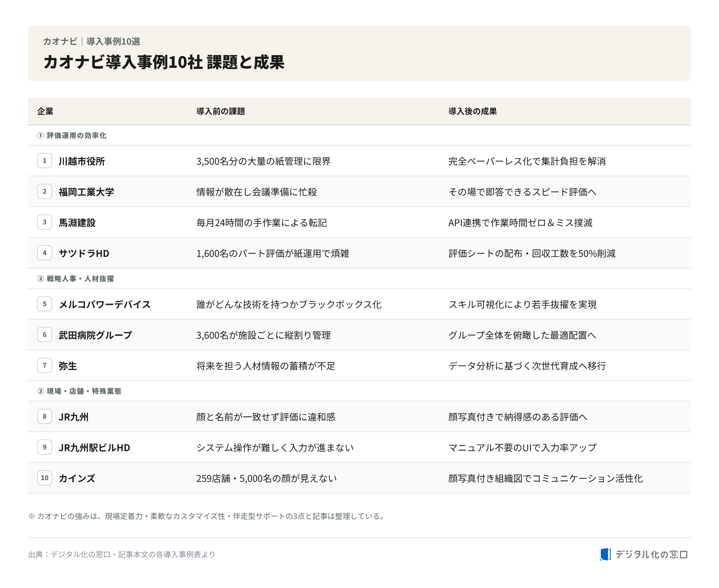
Task: Click the blue デジタル化の窓口 logo icon
Action: [605, 554]
